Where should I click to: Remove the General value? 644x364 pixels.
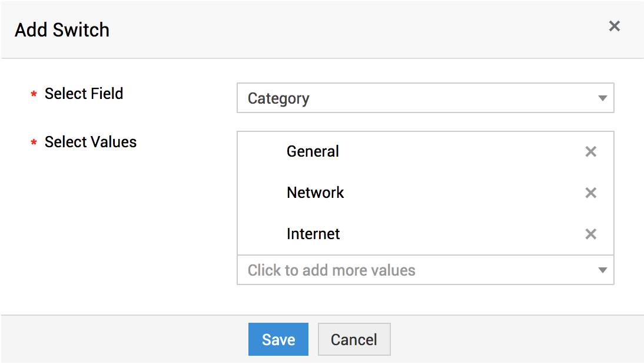pyautogui.click(x=590, y=152)
